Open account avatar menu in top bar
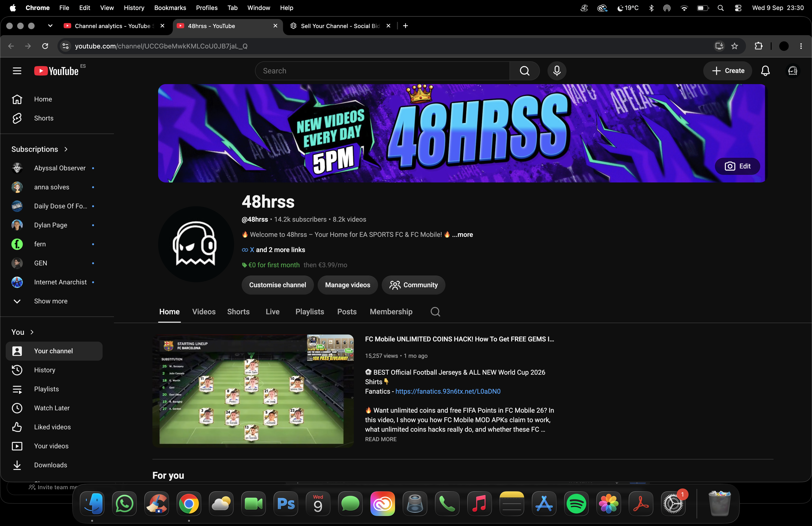812x526 pixels. (793, 71)
